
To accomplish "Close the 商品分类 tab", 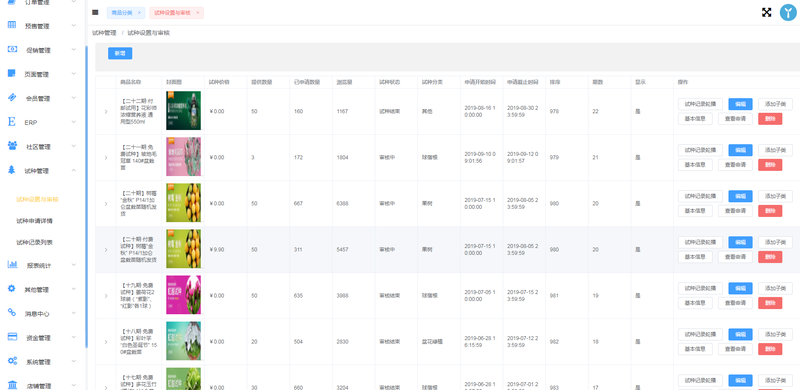I will point(139,13).
